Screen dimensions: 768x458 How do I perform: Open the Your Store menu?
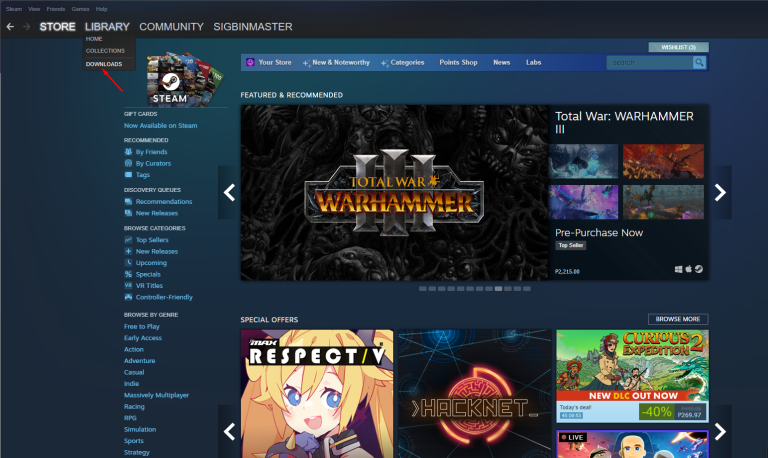pyautogui.click(x=275, y=63)
